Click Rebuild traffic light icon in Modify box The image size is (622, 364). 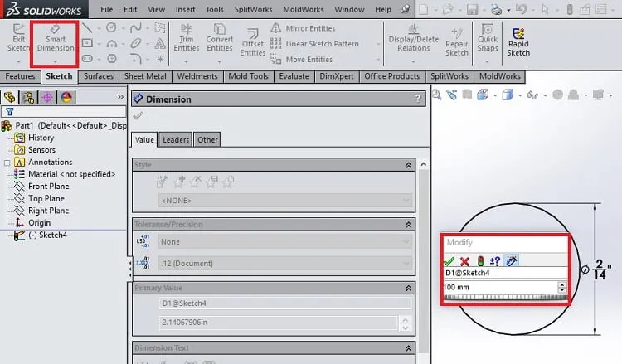(x=480, y=261)
